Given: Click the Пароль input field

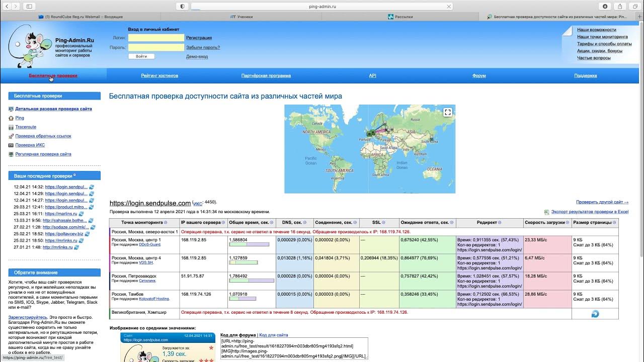Looking at the screenshot, I should click(156, 47).
